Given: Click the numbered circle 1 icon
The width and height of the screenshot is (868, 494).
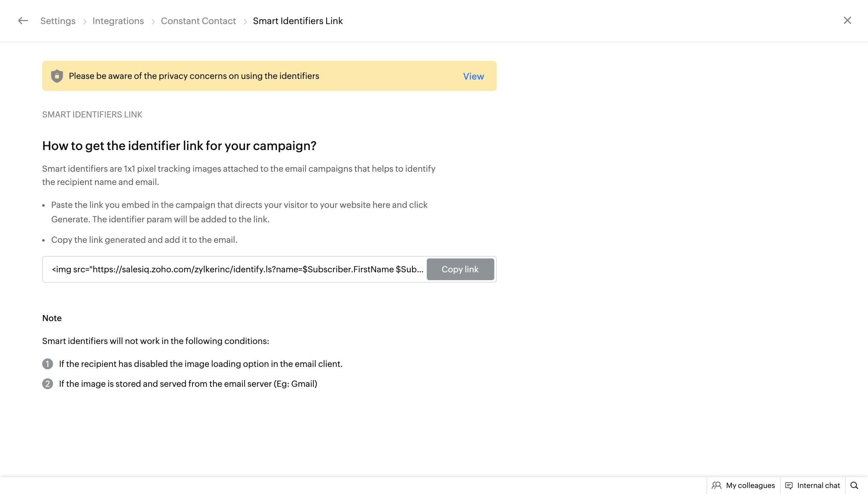Looking at the screenshot, I should (48, 364).
